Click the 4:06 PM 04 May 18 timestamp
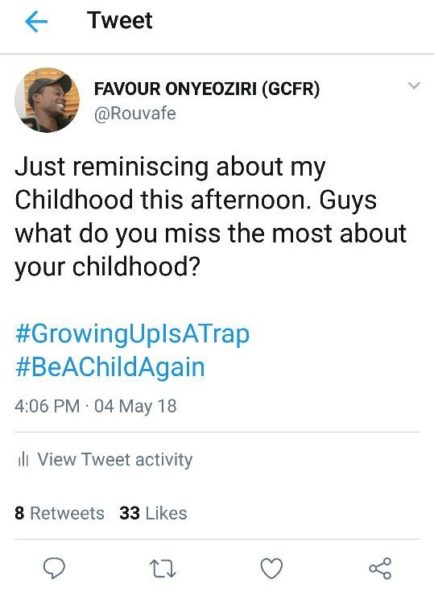The height and width of the screenshot is (600, 434). 96,406
